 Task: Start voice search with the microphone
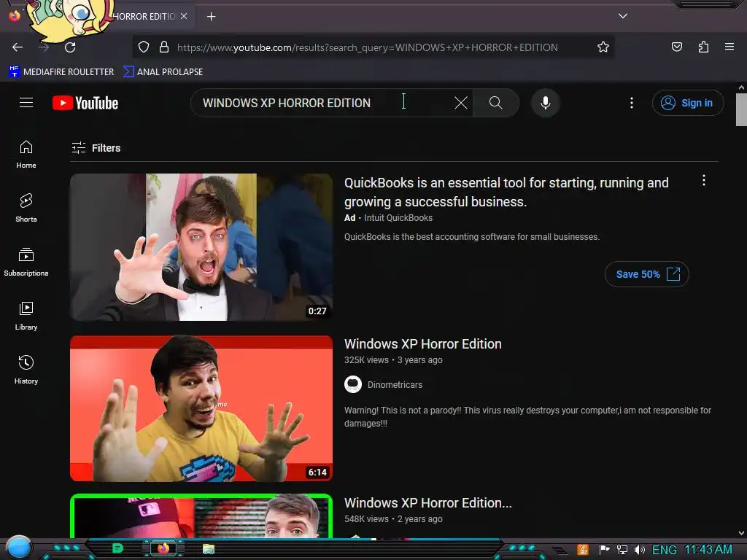click(546, 103)
